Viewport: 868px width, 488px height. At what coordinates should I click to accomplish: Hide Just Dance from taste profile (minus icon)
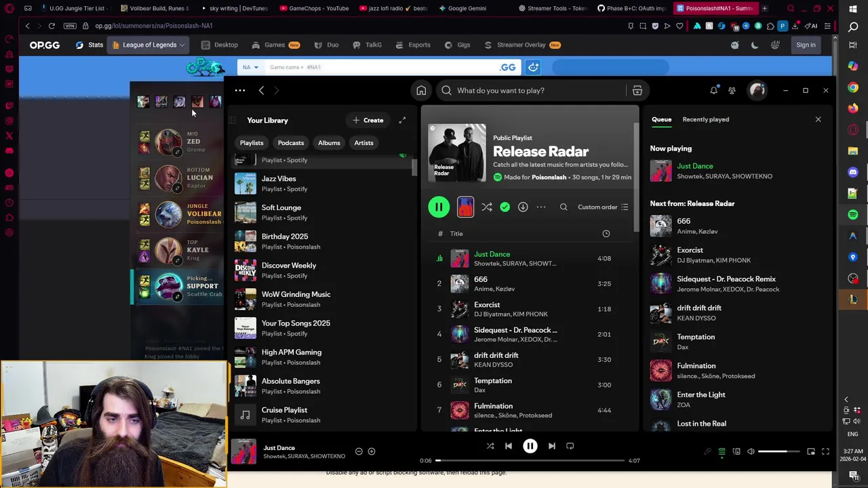[x=359, y=451]
